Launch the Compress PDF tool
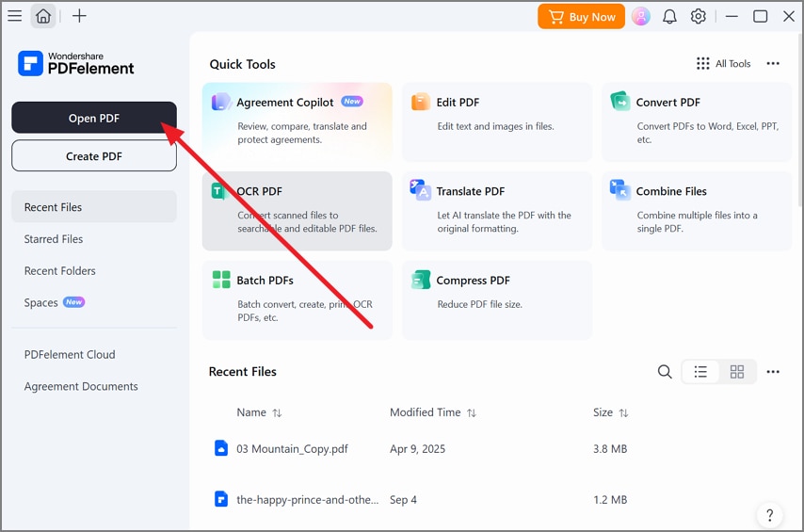The image size is (804, 532). [497, 300]
